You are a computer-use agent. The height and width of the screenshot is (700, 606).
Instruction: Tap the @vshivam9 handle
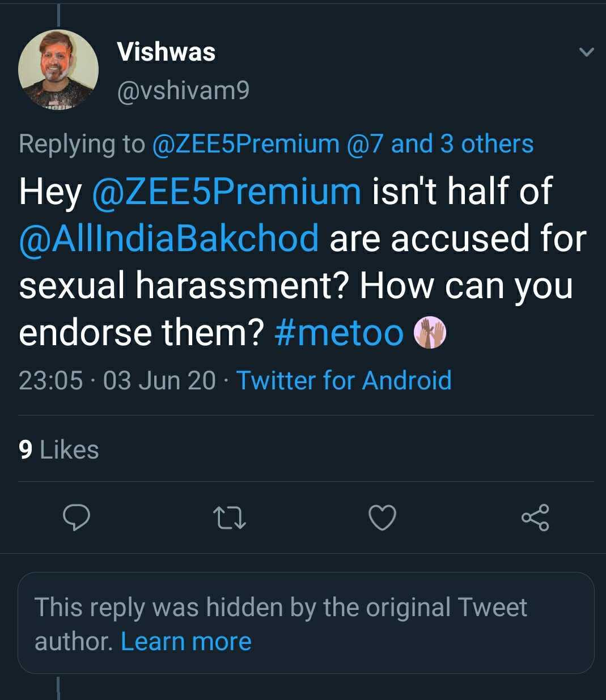183,91
